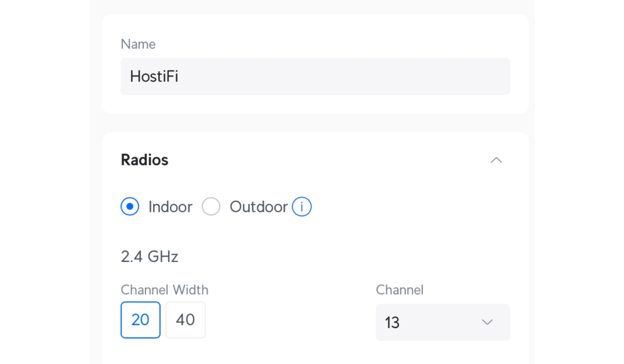Click the Radios section heading
624x364 pixels.
pos(144,160)
